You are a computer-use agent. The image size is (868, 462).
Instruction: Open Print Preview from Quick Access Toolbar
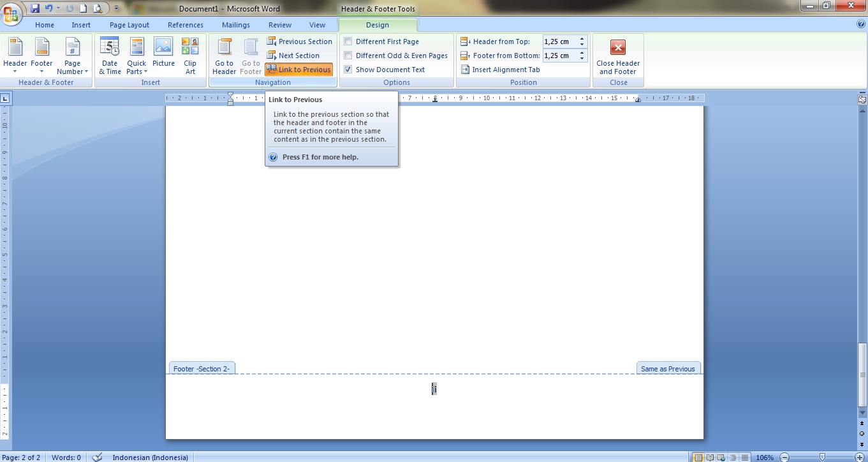click(97, 8)
